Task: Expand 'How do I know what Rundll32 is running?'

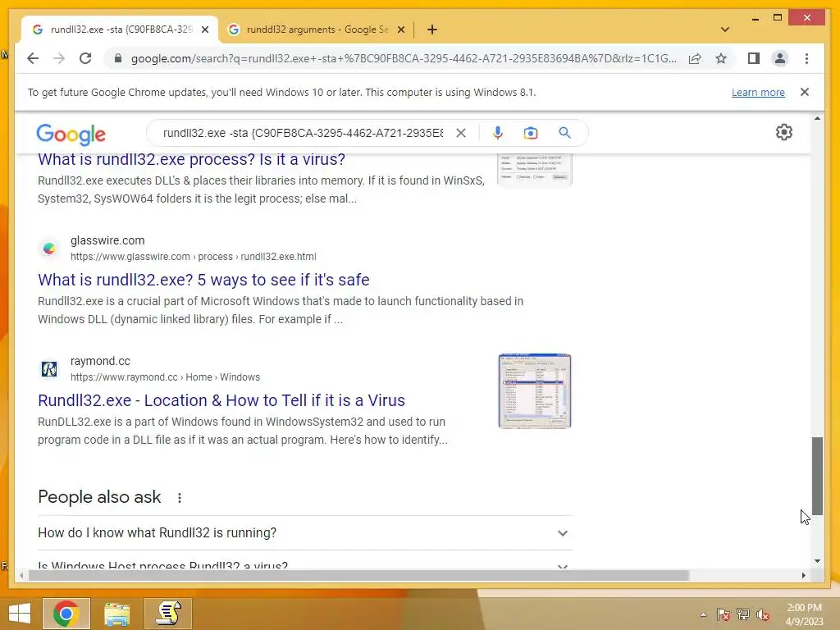Action: point(305,533)
